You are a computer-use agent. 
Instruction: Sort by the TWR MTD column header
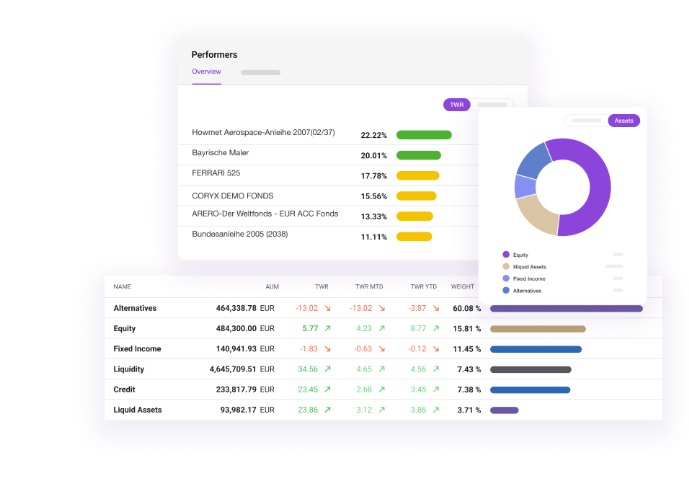pyautogui.click(x=369, y=286)
